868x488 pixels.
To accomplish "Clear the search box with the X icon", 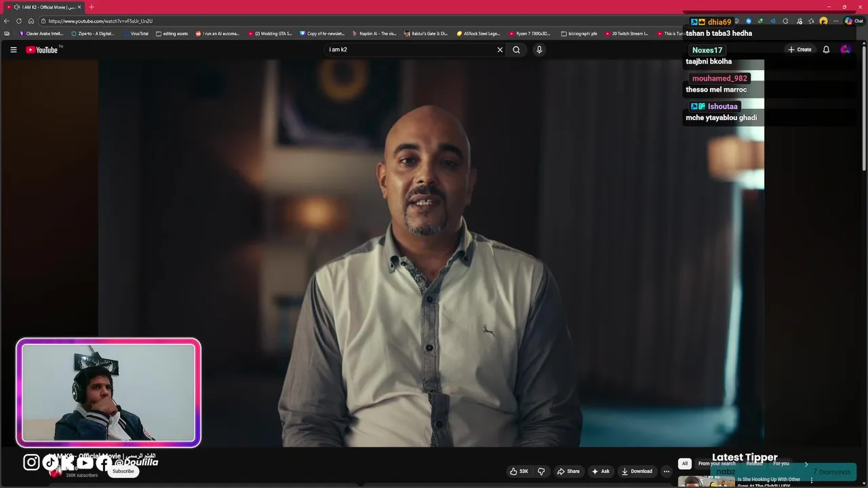I will [500, 49].
